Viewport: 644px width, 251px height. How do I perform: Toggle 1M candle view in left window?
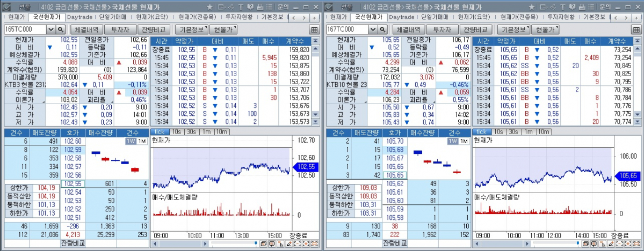pos(141,141)
